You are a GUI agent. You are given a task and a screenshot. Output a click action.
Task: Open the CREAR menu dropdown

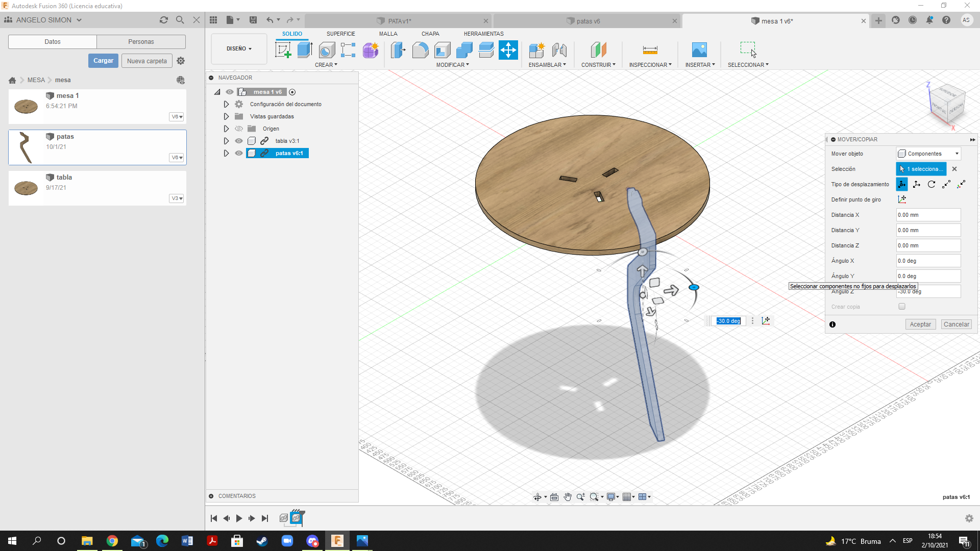click(326, 65)
